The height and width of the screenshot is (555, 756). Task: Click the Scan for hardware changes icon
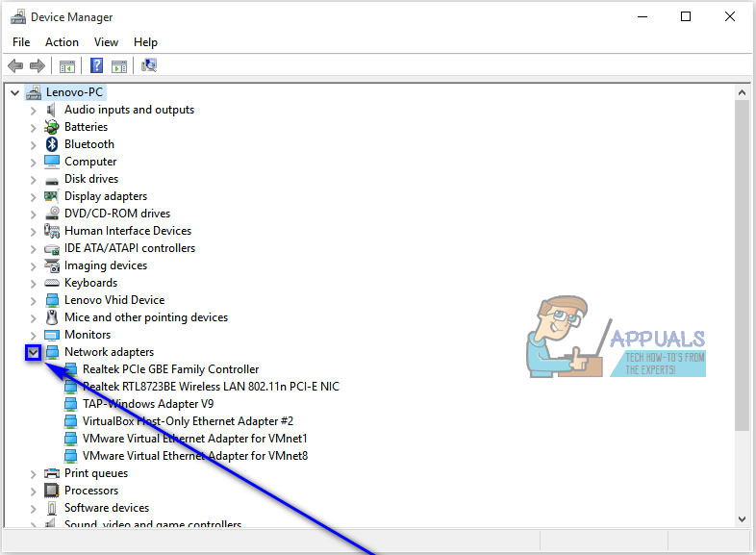[149, 65]
